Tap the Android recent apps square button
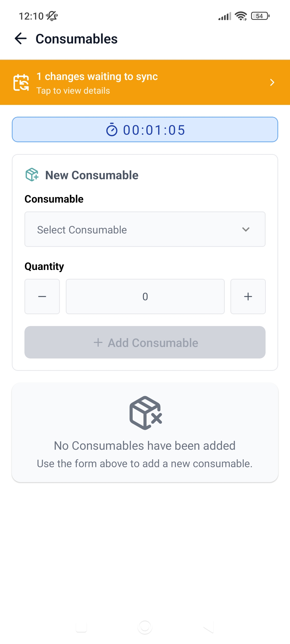The width and height of the screenshot is (290, 644). (x=81, y=627)
